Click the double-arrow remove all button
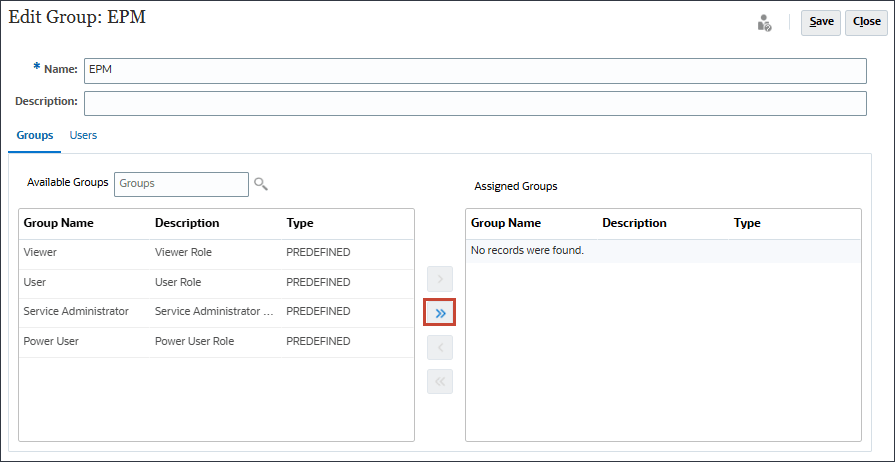Screen dimensions: 895x462 [x=440, y=381]
